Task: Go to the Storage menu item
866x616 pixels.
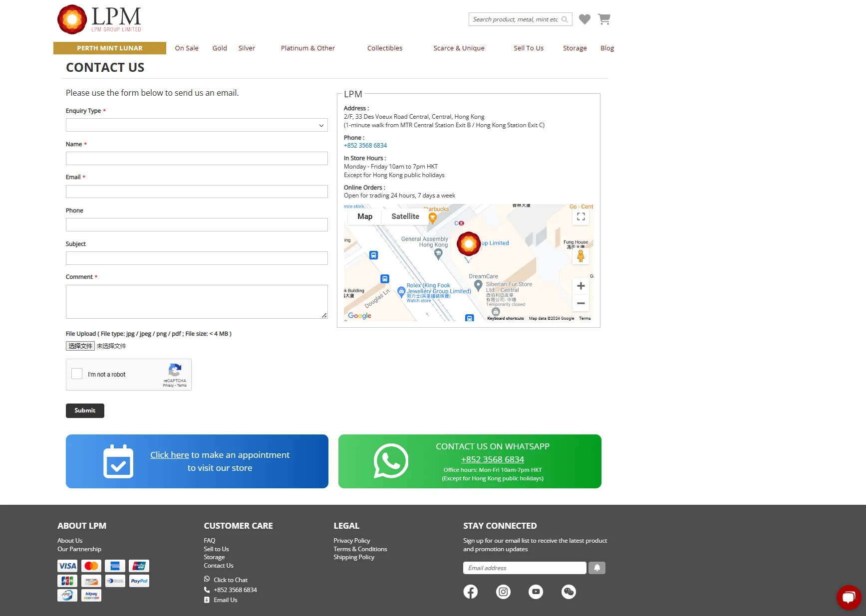Action: (575, 48)
